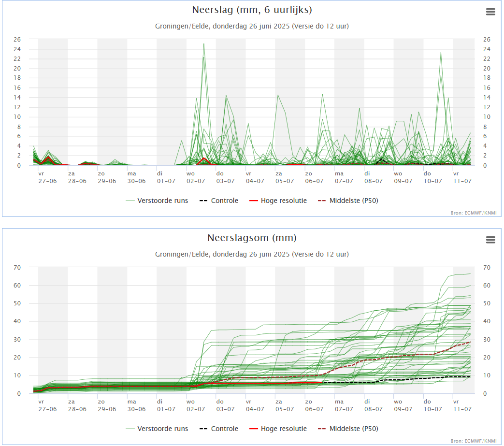Toggle Middelste (P50) in Neerslag legend
The height and width of the screenshot is (446, 504).
point(348,201)
